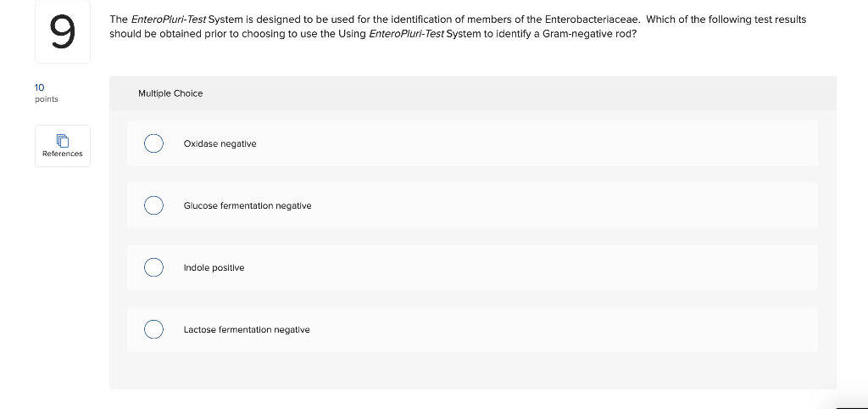This screenshot has width=868, height=409.
Task: Click the Multiple Choice header label
Action: pyautogui.click(x=170, y=93)
